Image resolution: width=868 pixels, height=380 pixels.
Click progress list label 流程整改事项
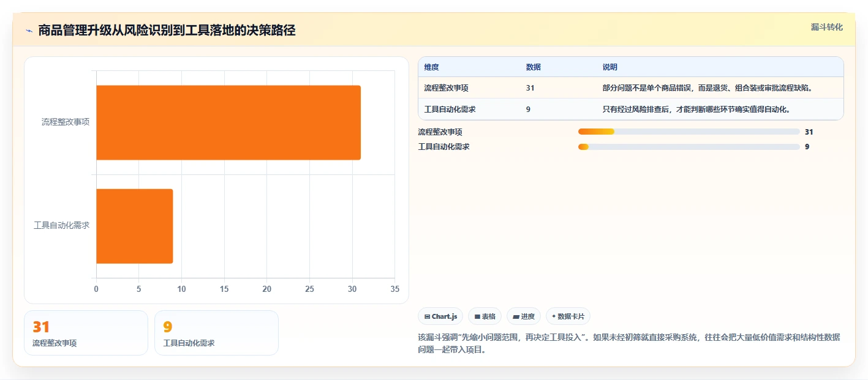pyautogui.click(x=440, y=132)
